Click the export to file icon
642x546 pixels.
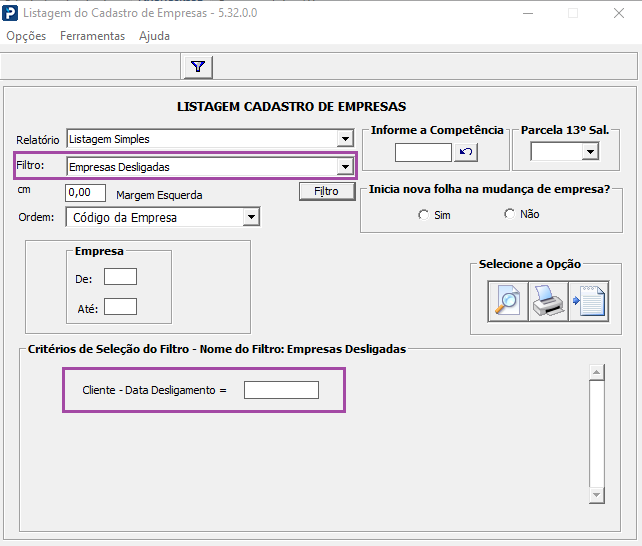588,301
